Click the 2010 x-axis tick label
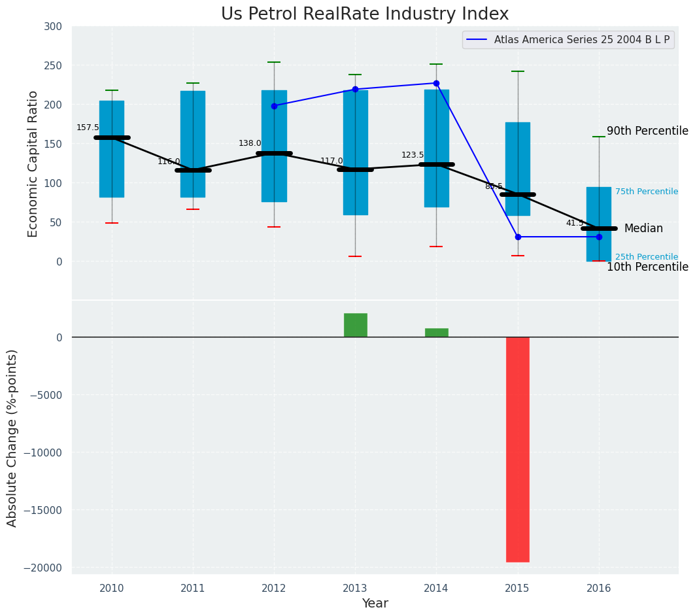 tap(112, 588)
